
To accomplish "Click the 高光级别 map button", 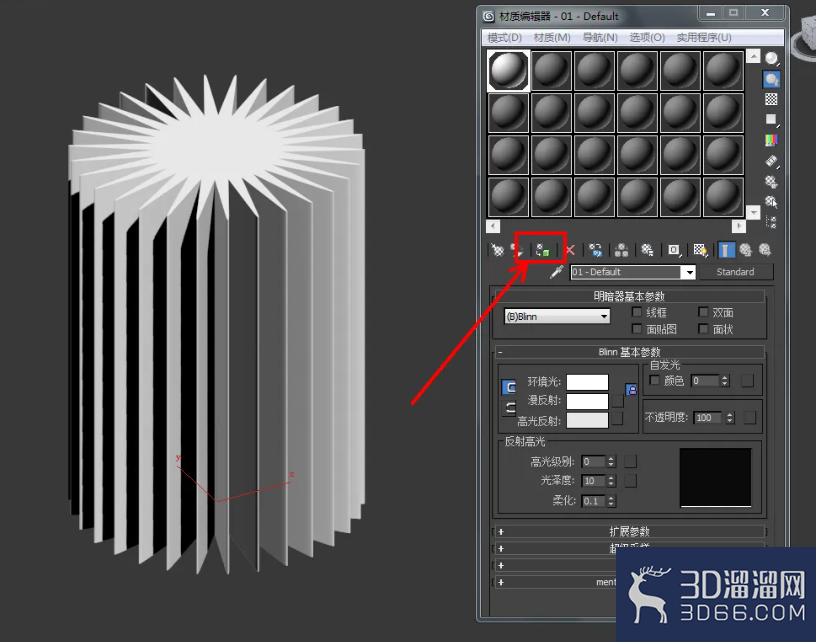I will click(630, 461).
